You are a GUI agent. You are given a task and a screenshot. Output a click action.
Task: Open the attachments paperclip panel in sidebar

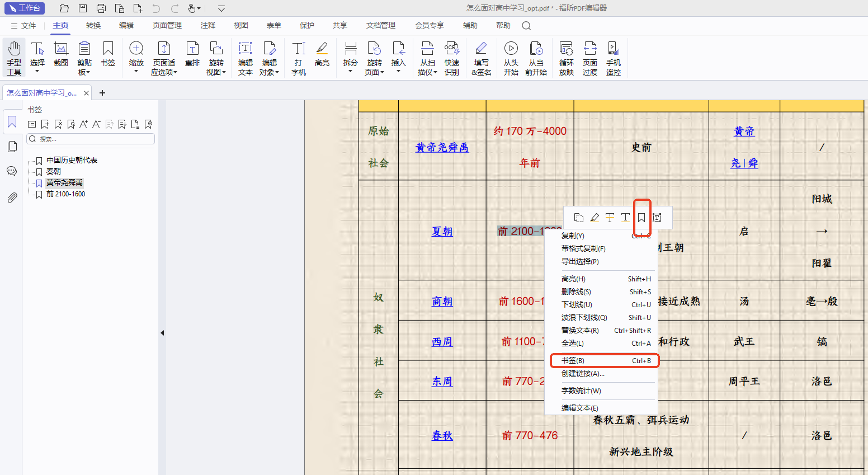point(12,197)
